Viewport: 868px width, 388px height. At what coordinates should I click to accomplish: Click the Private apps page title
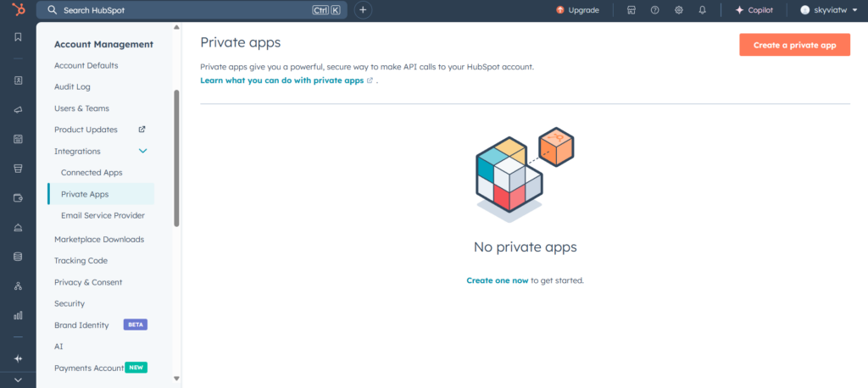click(241, 42)
